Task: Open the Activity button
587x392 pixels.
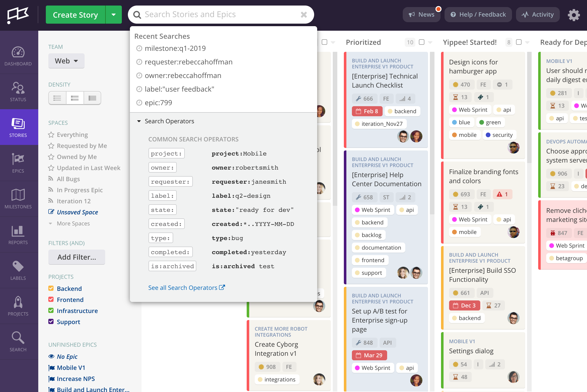Action: pos(538,15)
